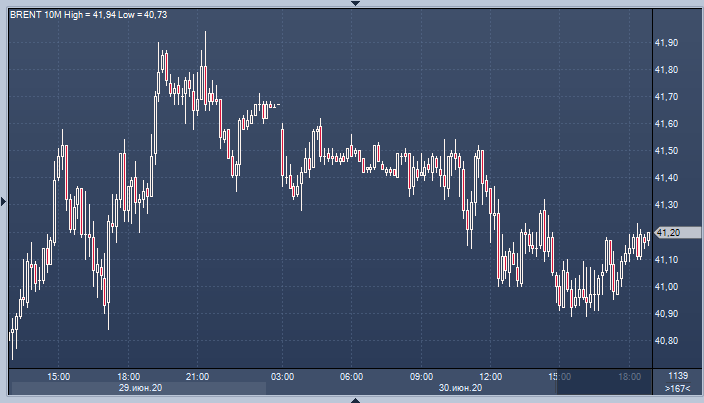Screen dimensions: 704x403
Task: Click the first 15:00 time axis label
Action: [x=59, y=376]
